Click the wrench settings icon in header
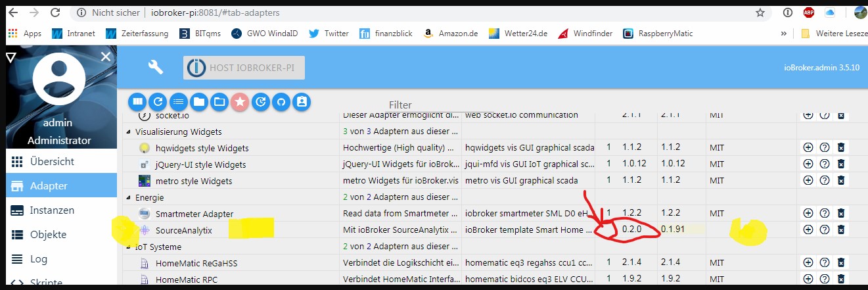Image resolution: width=868 pixels, height=290 pixels. [156, 66]
